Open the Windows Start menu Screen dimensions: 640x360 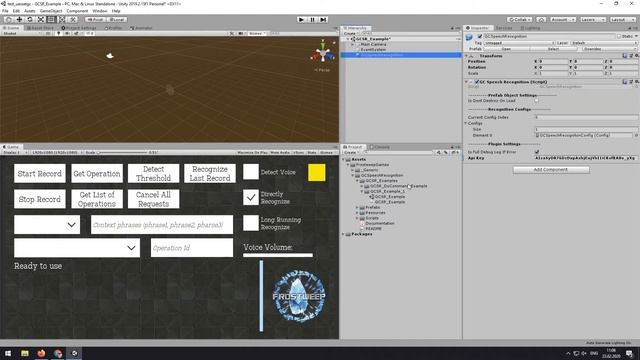pos(8,353)
